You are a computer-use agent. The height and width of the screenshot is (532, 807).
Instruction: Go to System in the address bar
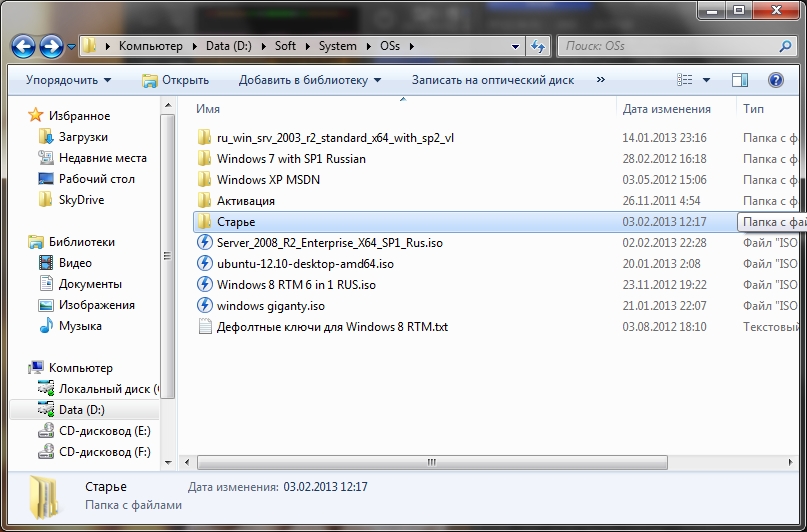[338, 46]
